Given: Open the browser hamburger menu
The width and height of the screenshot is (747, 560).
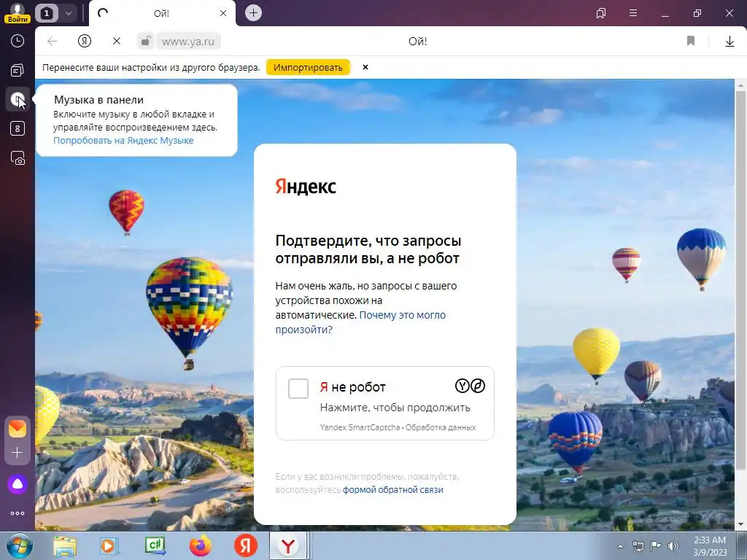Looking at the screenshot, I should (633, 13).
